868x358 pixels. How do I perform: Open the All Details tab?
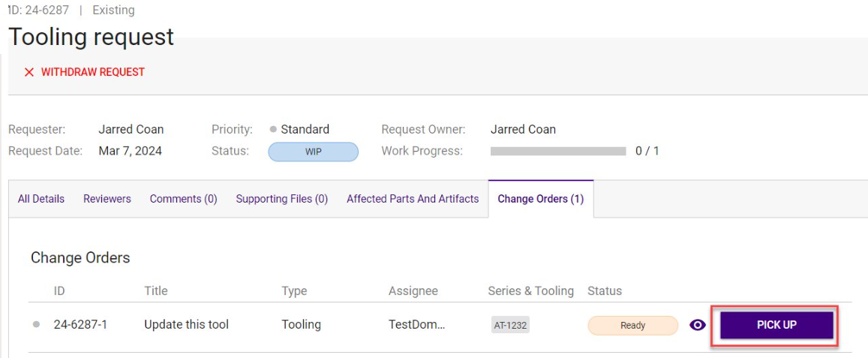point(41,199)
